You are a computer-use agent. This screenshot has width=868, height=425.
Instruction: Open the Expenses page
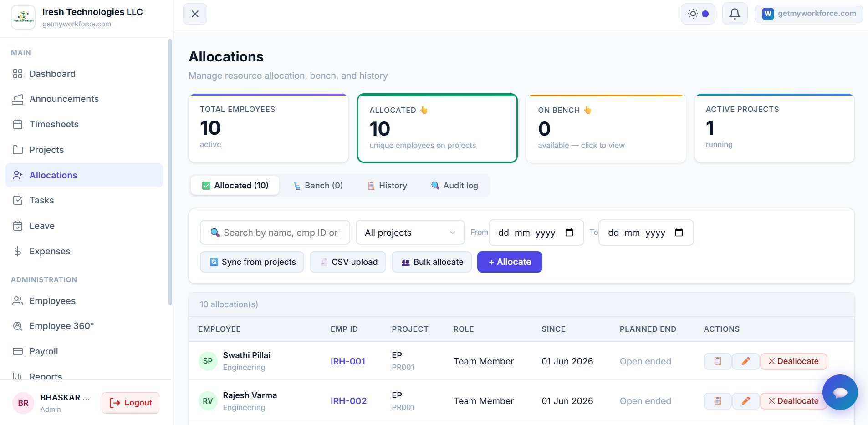84,251
